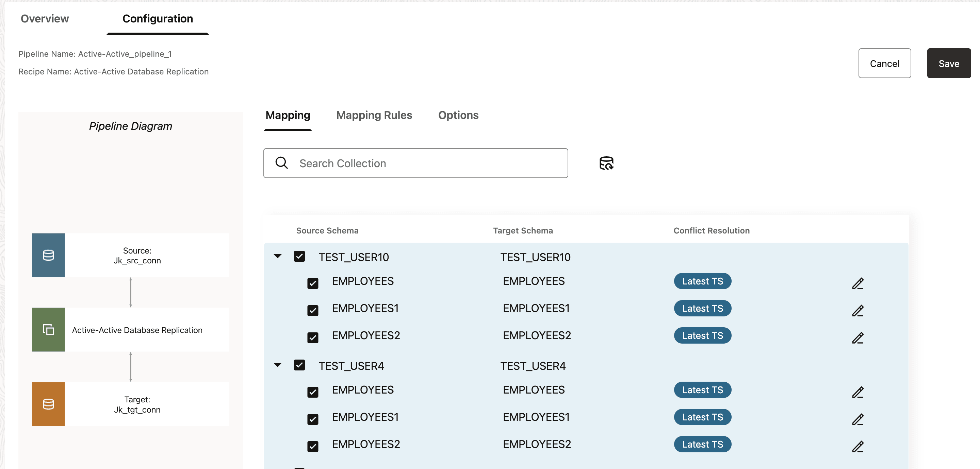Click the Source database icon in diagram
980x469 pixels.
[48, 255]
